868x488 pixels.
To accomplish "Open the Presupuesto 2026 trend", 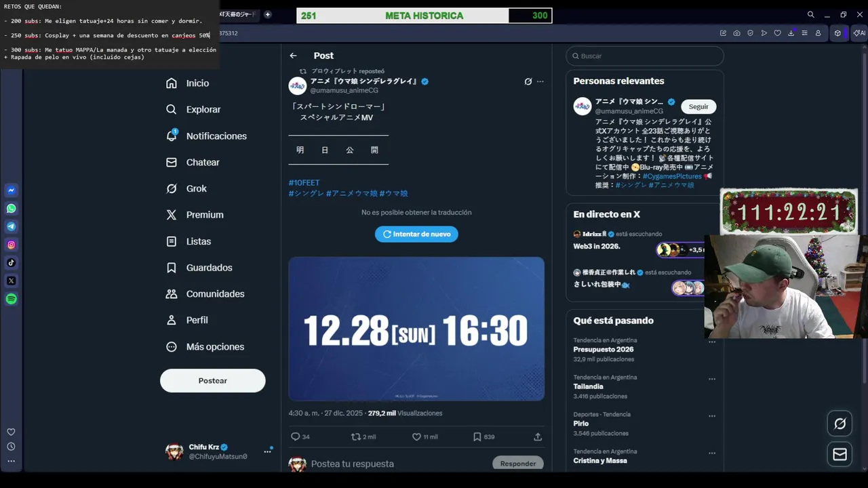I will pos(604,350).
